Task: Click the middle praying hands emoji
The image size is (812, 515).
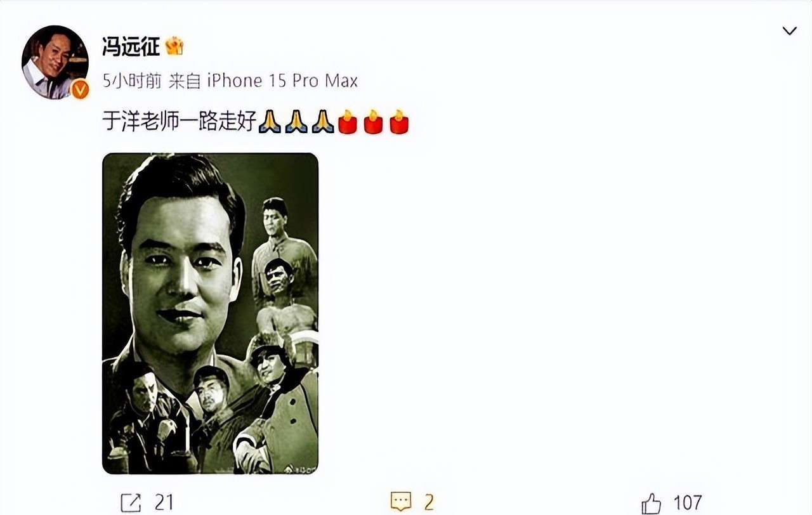Action: (x=296, y=121)
